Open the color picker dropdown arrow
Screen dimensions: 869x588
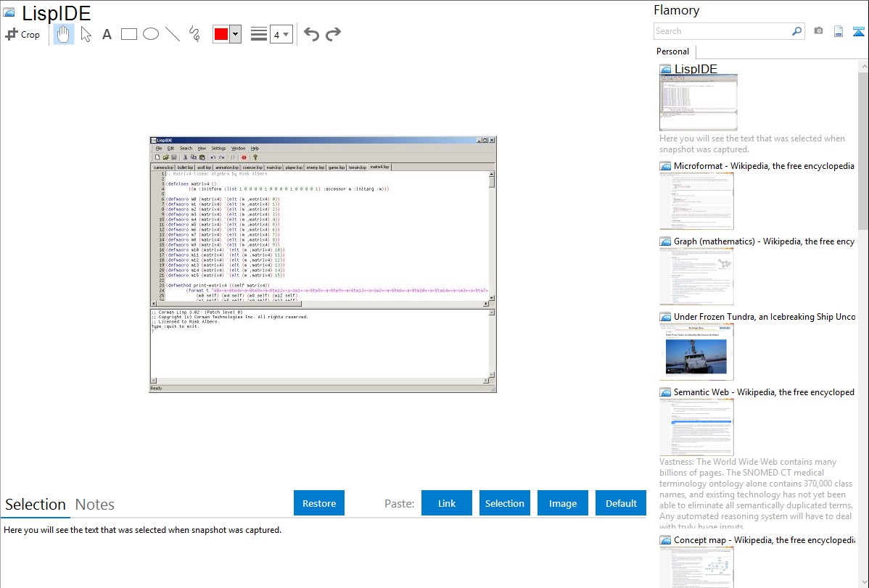pos(235,34)
